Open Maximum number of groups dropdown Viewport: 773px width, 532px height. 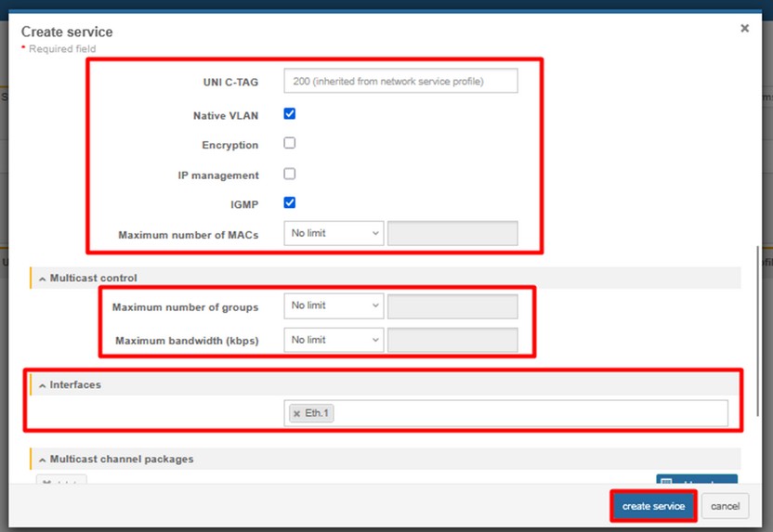coord(334,306)
